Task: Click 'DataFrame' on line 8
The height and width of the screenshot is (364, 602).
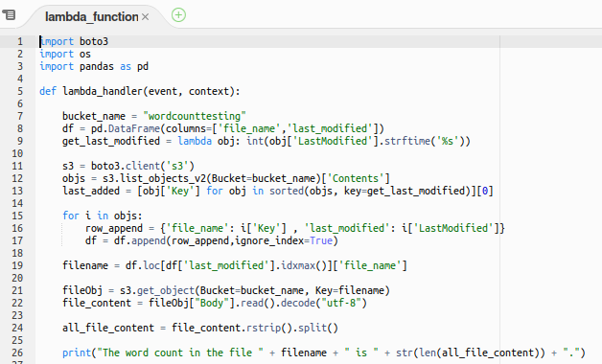Action: pos(133,128)
